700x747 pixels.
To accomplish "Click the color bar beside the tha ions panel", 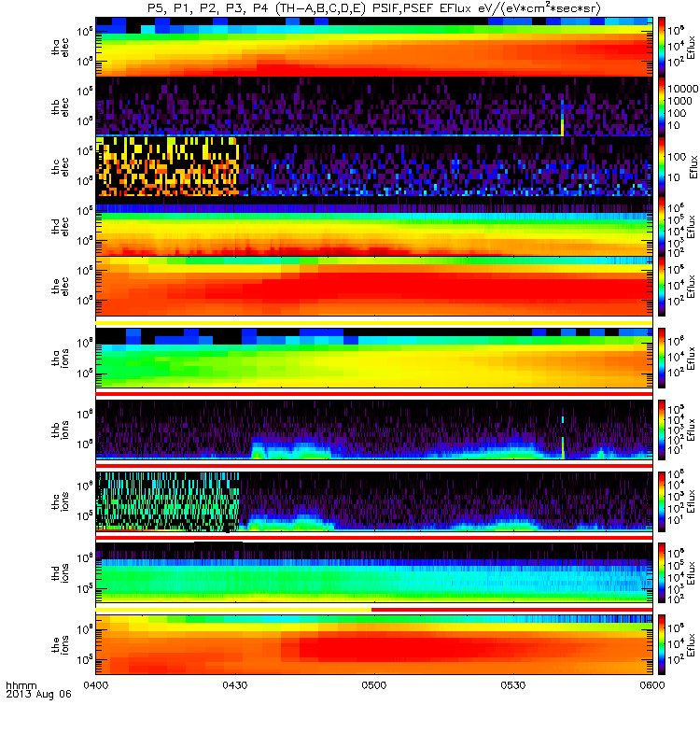I will (x=662, y=358).
